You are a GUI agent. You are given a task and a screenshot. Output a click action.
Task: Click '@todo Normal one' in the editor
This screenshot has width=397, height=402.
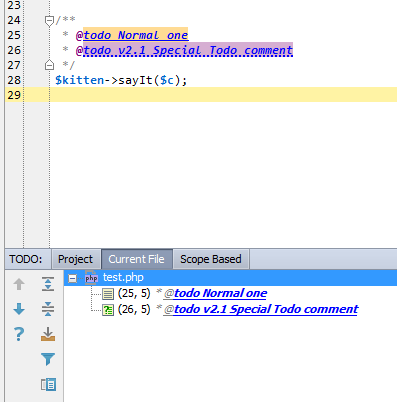click(x=132, y=35)
